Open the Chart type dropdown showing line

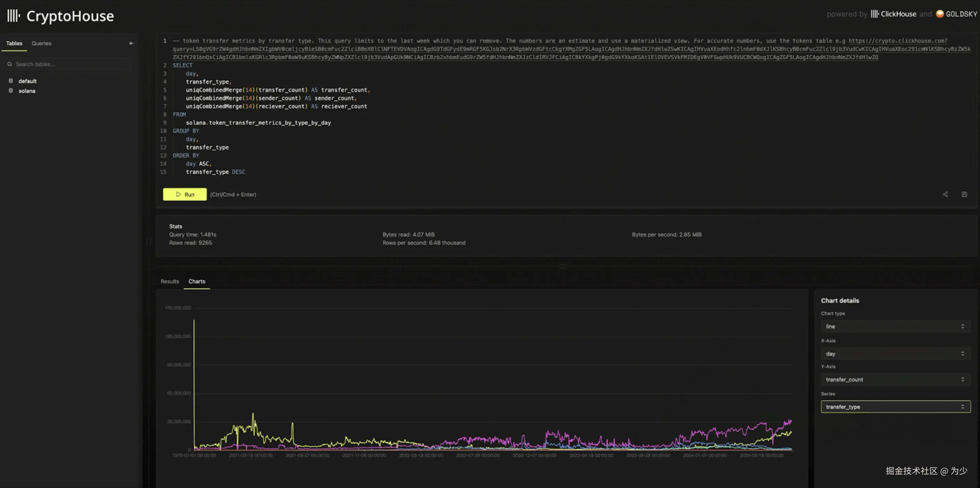pos(895,326)
